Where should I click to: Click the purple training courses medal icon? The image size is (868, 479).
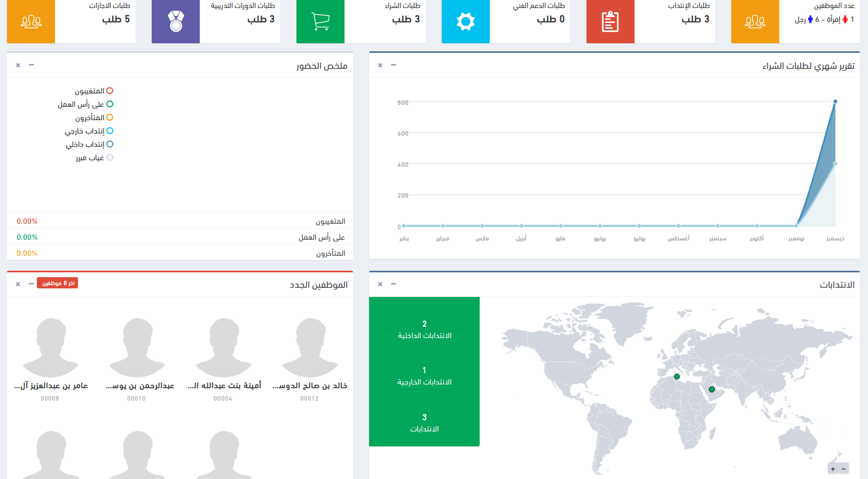[176, 22]
